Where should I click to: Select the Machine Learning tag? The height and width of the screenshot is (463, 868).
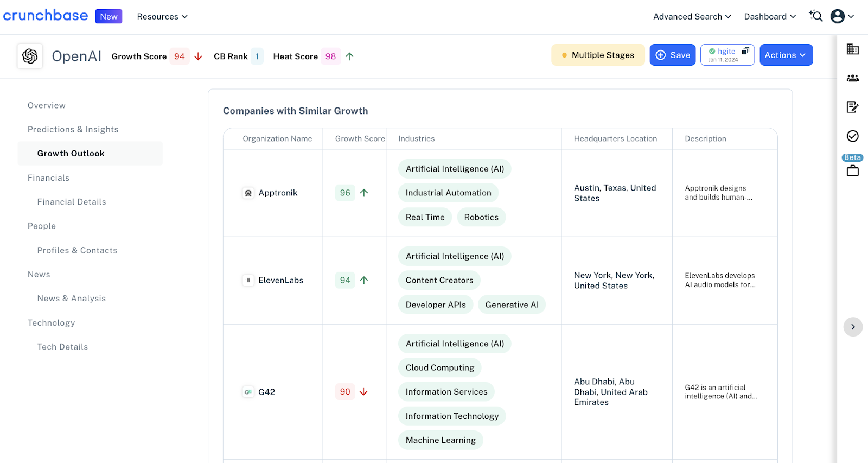(x=441, y=440)
